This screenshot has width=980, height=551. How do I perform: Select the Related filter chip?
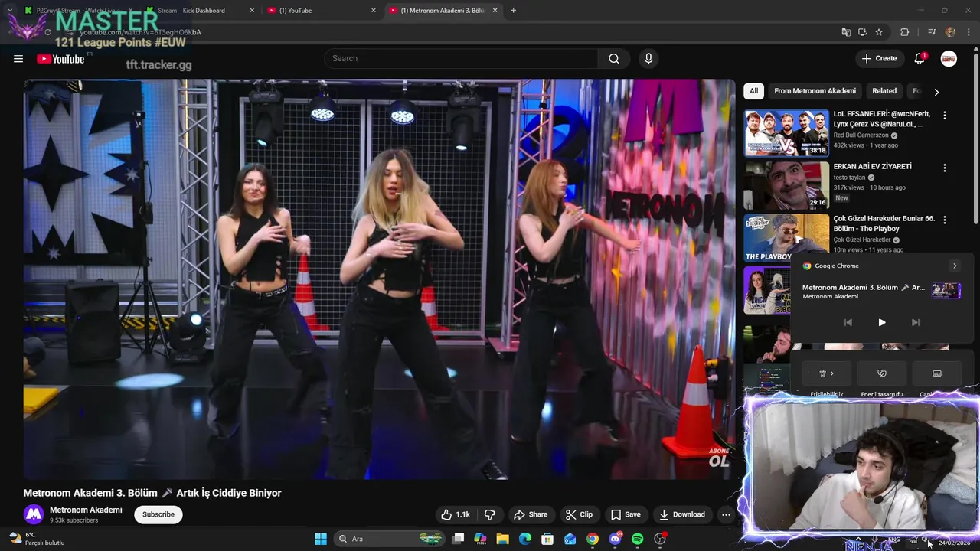(x=884, y=91)
